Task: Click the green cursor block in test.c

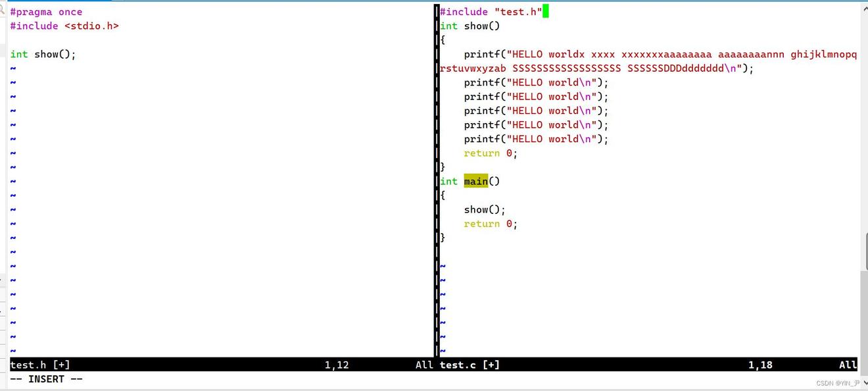Action: (x=545, y=11)
